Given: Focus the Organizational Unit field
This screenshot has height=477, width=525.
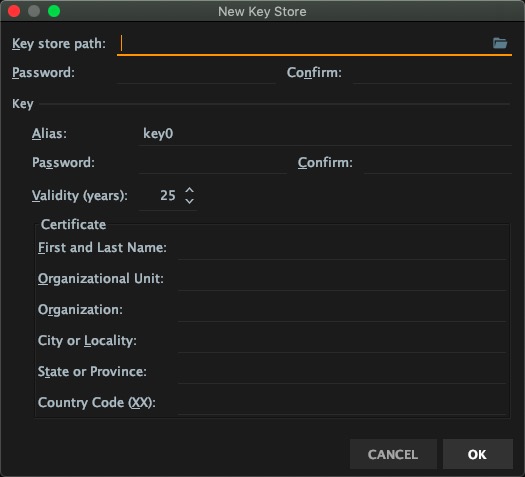Looking at the screenshot, I should tap(342, 279).
